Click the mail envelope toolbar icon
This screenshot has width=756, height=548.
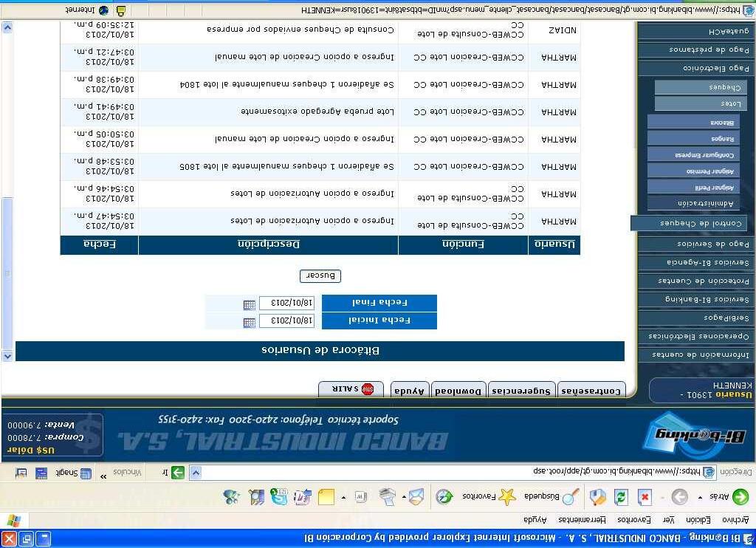click(x=416, y=496)
